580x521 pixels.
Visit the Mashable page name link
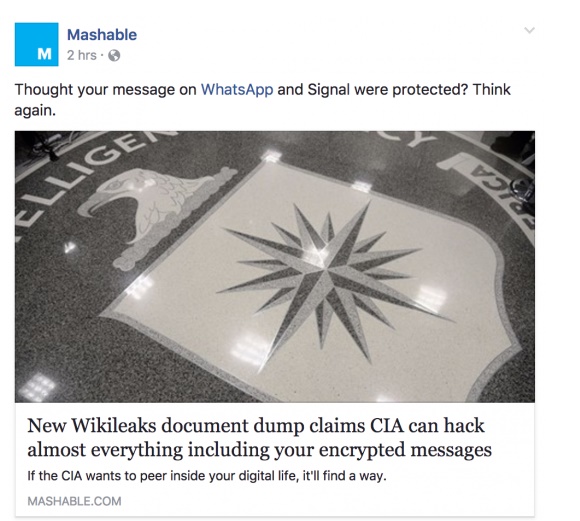pos(102,35)
